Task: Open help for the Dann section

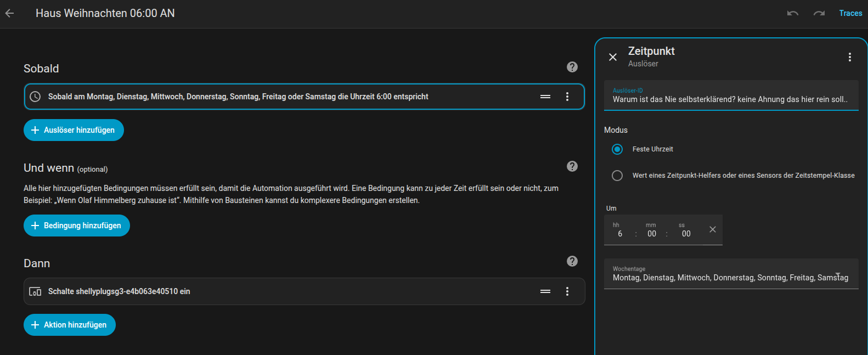Action: point(572,261)
